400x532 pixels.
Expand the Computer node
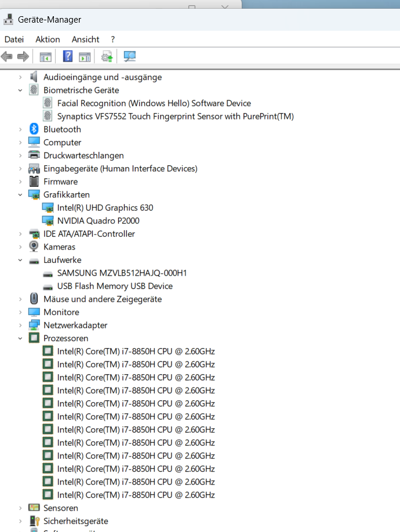click(20, 143)
